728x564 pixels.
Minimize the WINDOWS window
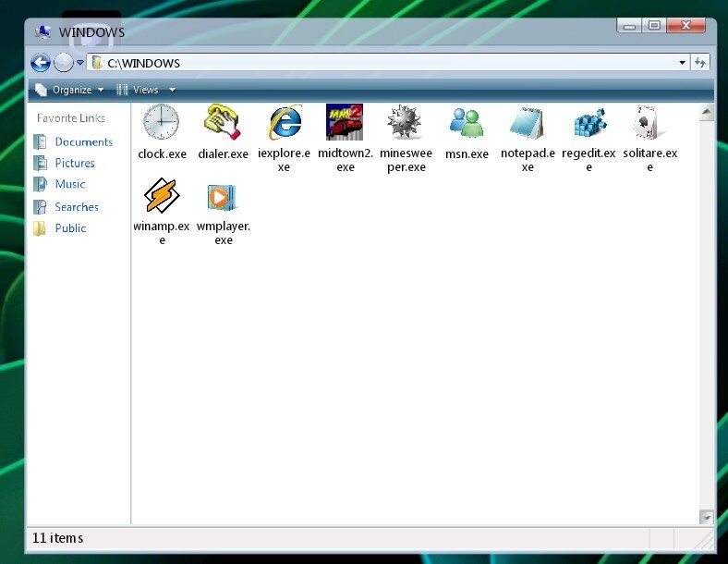pos(629,26)
